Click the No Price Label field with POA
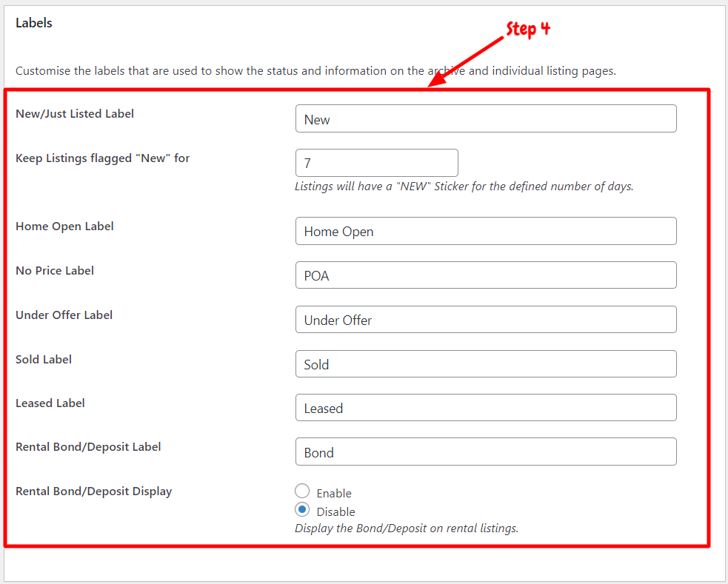 pyautogui.click(x=486, y=275)
